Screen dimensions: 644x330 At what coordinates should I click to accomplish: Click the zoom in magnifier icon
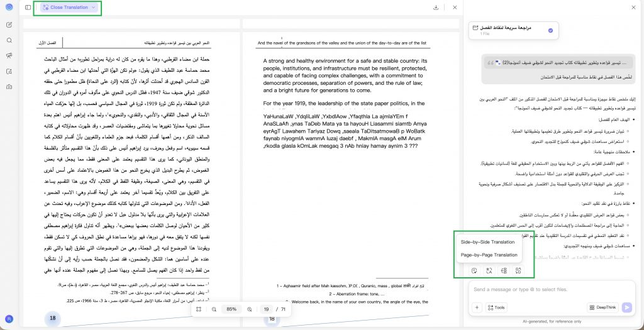point(249,309)
